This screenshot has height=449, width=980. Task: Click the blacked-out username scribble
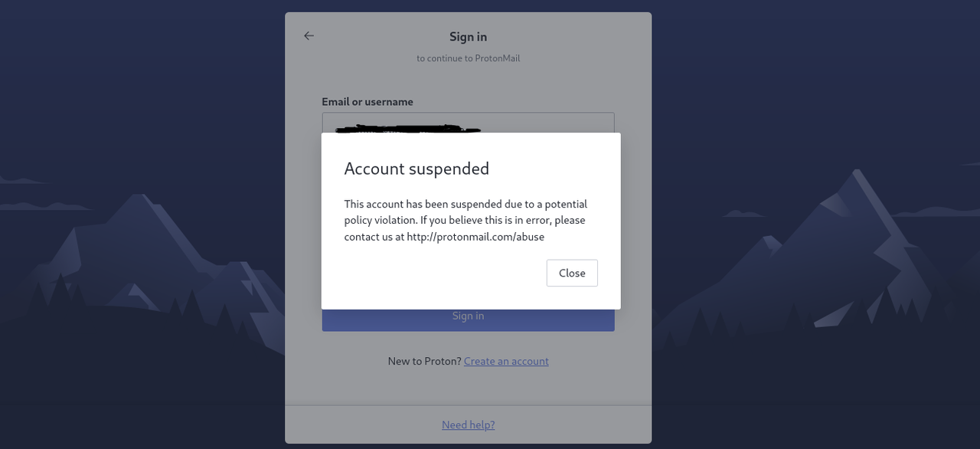(408, 128)
